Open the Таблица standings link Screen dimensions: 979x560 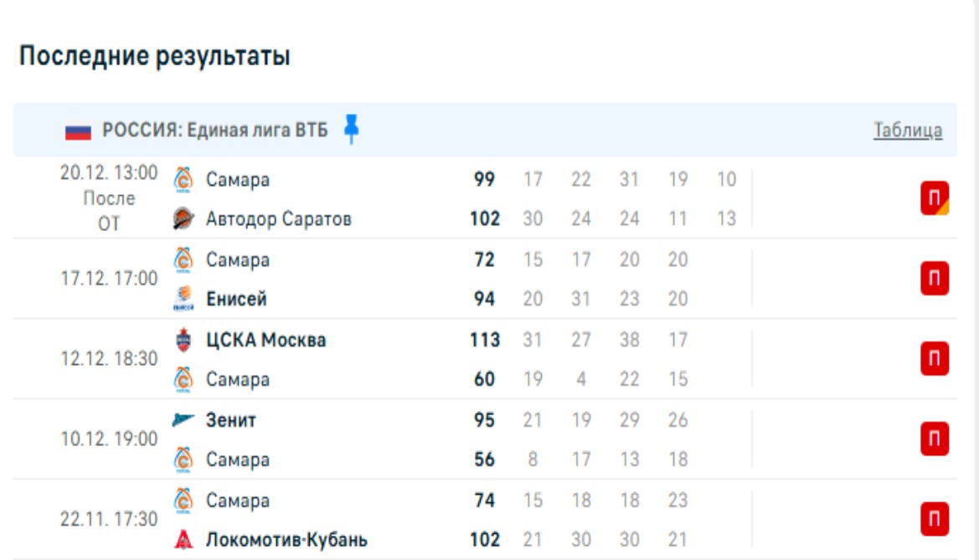click(908, 131)
